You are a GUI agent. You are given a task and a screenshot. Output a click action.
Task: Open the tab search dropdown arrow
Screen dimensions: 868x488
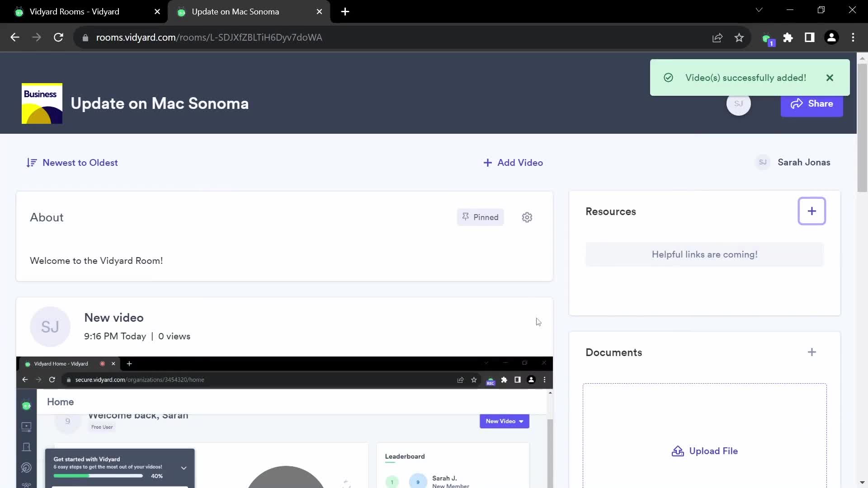click(x=759, y=10)
